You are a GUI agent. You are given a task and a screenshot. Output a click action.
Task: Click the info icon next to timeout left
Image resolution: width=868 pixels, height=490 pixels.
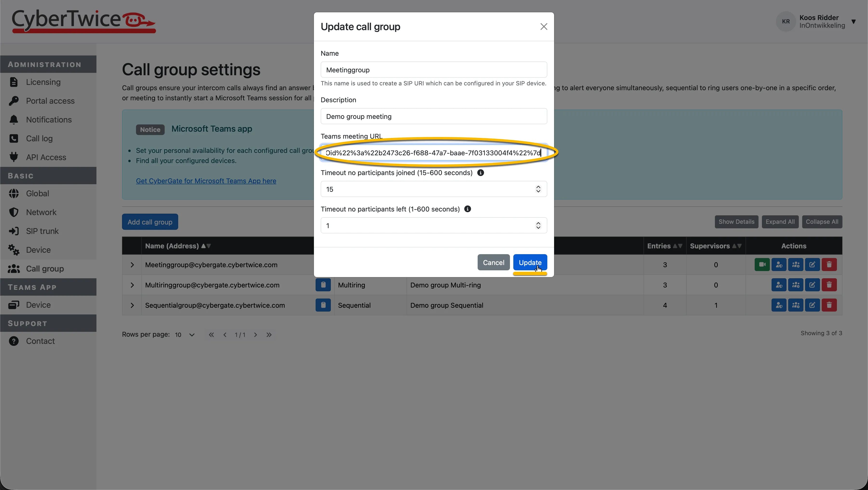coord(467,209)
